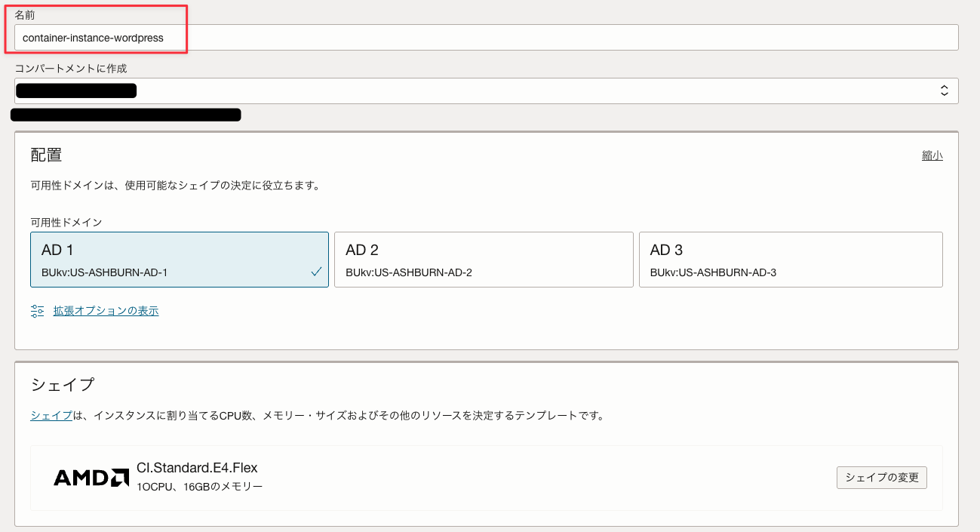Select the AD 2 availability domain
Screen dimensions: 980x532
[483, 259]
